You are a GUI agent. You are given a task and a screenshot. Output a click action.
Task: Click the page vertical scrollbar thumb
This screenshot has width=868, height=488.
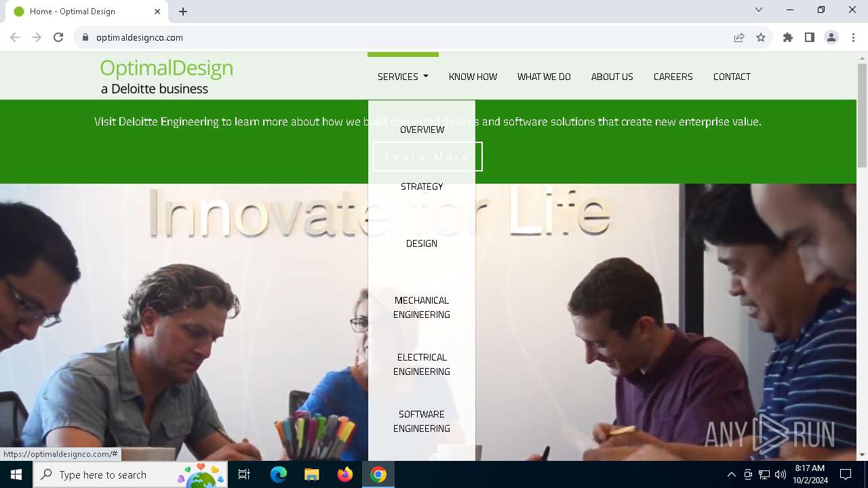(x=862, y=115)
